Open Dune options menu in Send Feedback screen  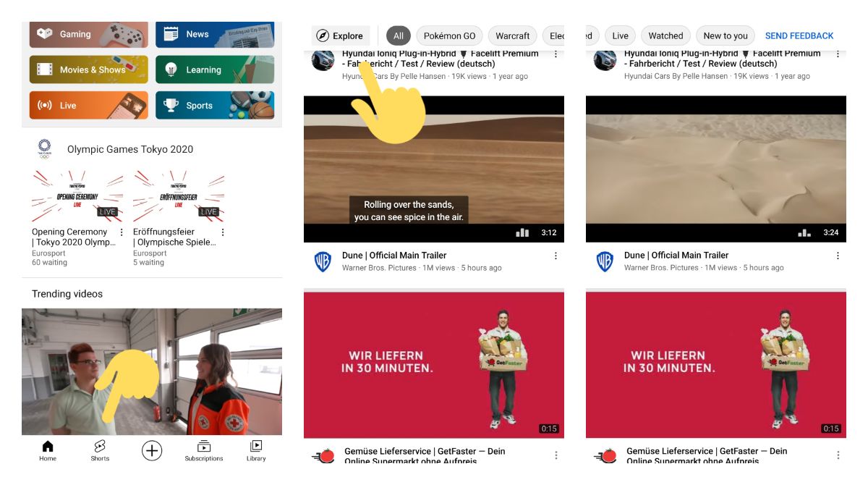[838, 256]
